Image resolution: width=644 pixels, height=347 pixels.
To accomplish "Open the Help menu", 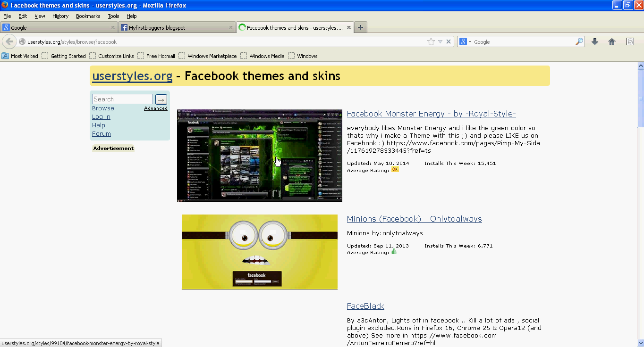I will [132, 16].
